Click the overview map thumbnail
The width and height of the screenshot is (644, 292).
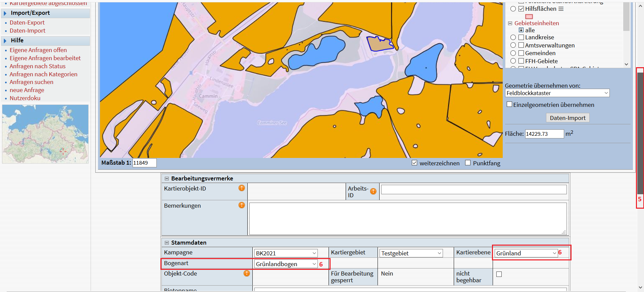click(45, 134)
